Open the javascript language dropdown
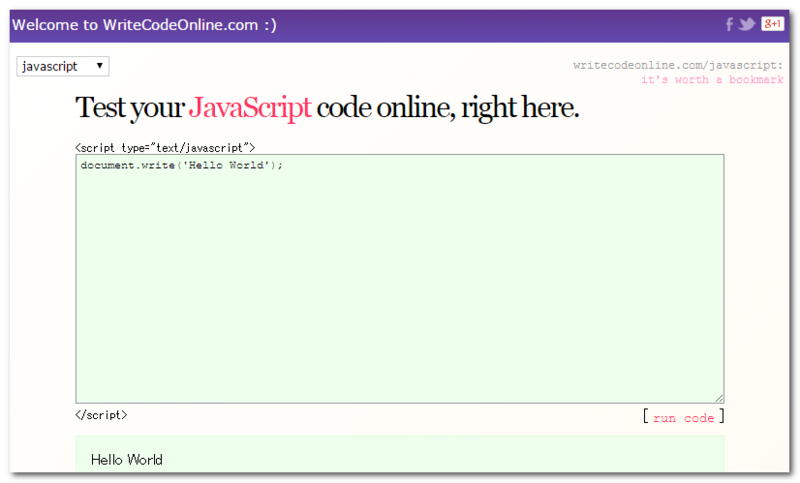This screenshot has height=483, width=800. coord(63,66)
